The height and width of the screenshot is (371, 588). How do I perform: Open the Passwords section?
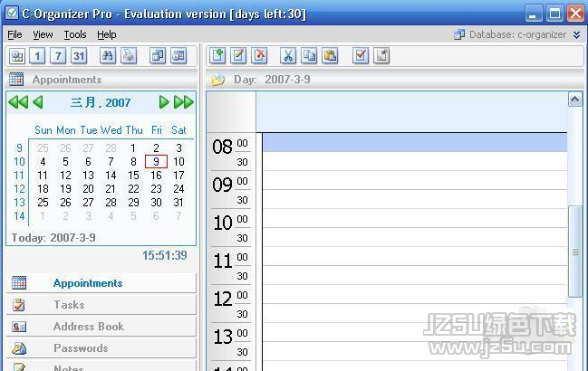pos(101,348)
